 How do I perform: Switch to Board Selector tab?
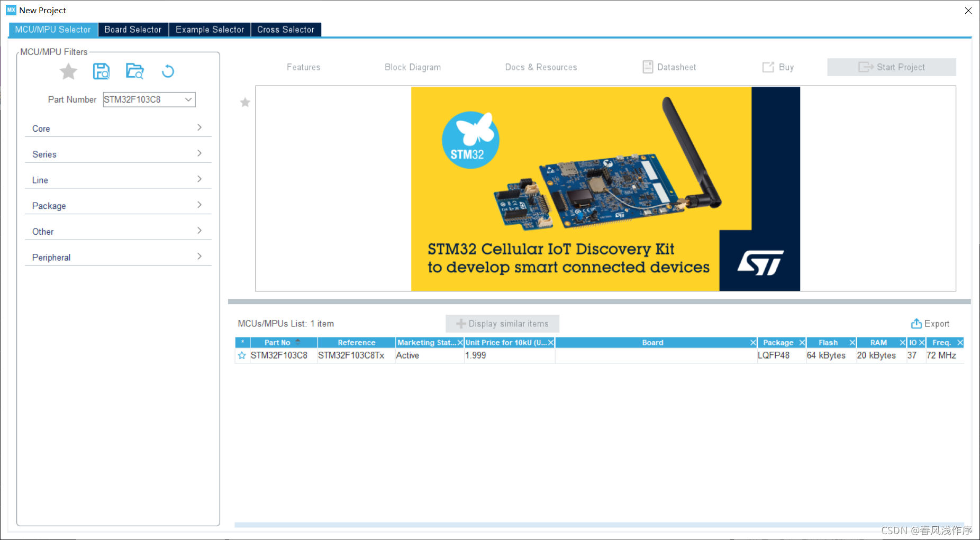tap(133, 30)
